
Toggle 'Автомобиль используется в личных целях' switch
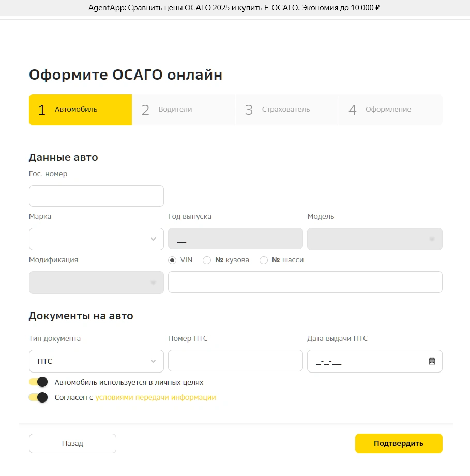coord(38,382)
